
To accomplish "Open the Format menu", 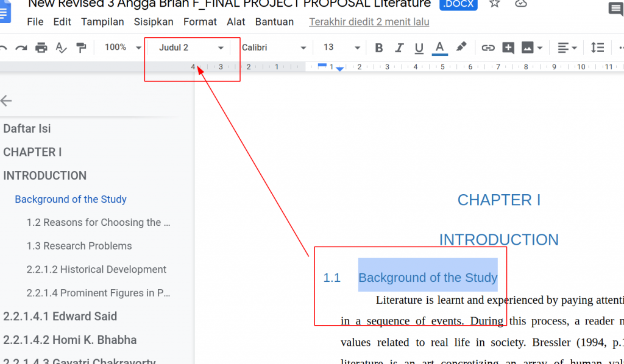I will pos(200,22).
